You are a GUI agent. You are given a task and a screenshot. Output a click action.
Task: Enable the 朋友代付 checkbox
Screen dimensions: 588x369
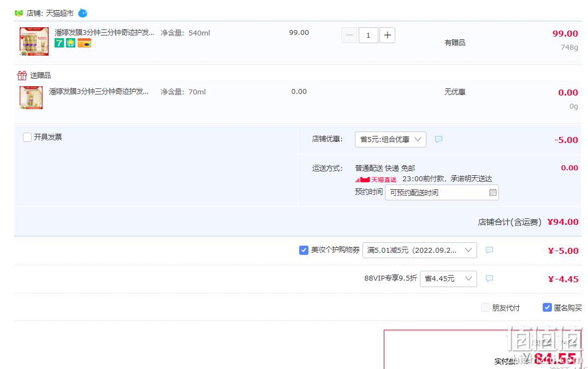pos(485,307)
